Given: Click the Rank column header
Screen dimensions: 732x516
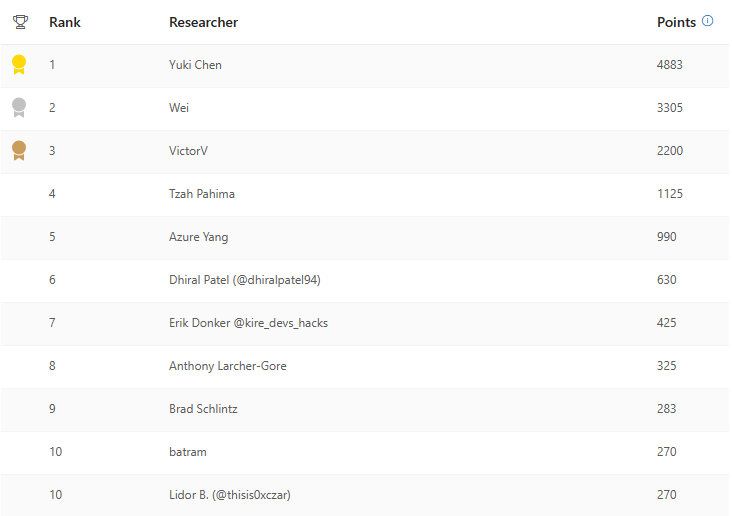Looking at the screenshot, I should click(64, 22).
